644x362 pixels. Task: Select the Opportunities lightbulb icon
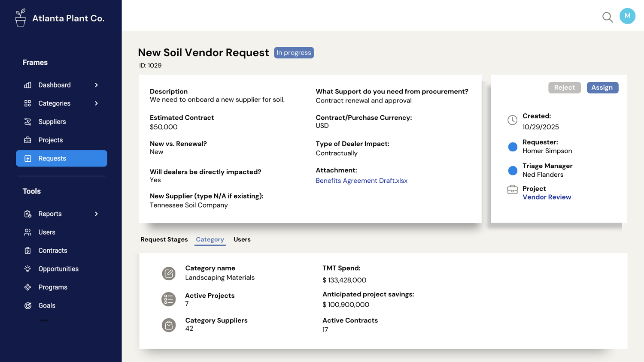[27, 269]
